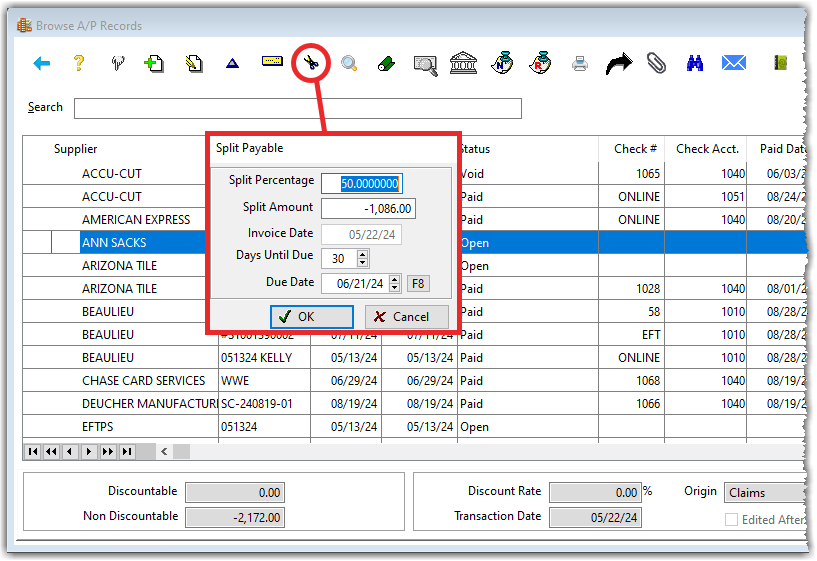817x561 pixels.
Task: Go to previous record arrow button
Action: click(70, 452)
